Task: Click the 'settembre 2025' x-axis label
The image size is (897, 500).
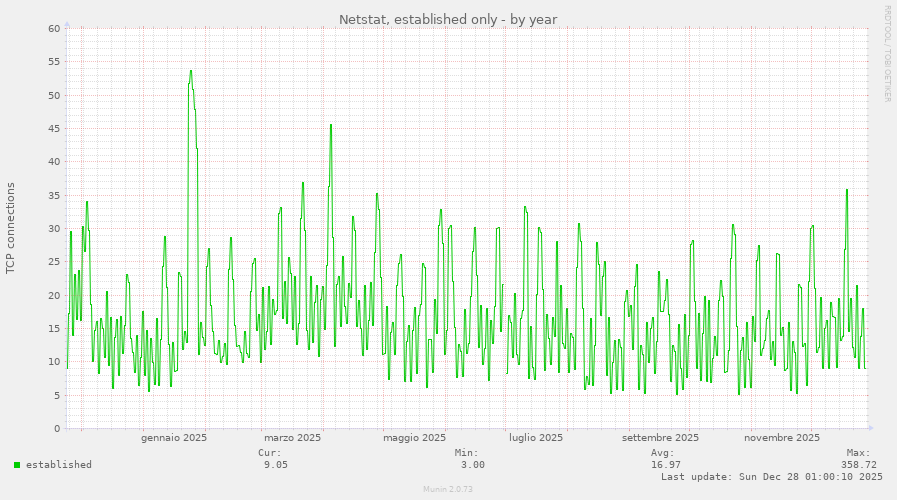Action: click(x=660, y=438)
